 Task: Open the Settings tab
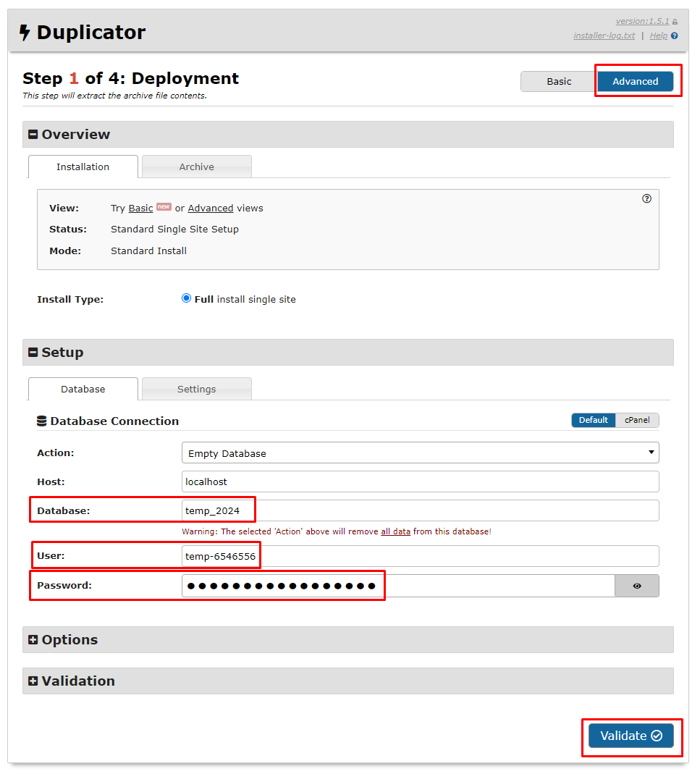click(196, 389)
